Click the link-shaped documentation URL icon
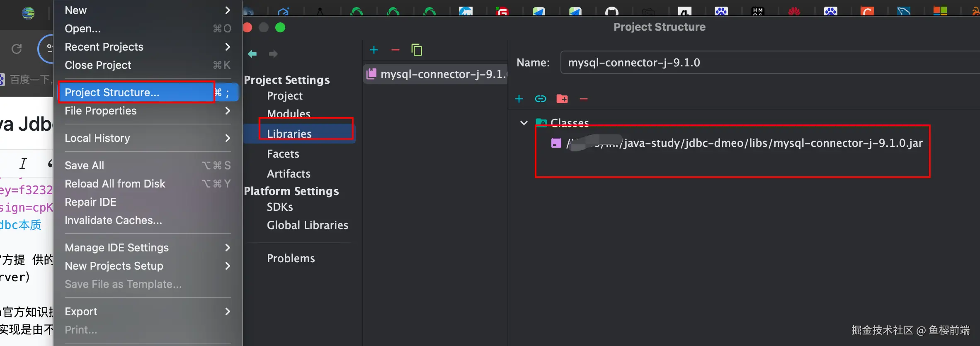Image resolution: width=980 pixels, height=346 pixels. (541, 99)
